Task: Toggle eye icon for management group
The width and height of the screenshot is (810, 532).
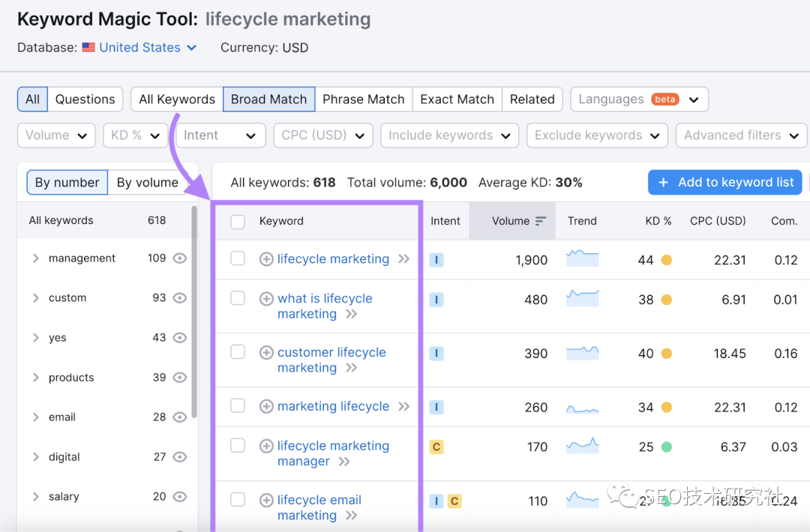Action: (179, 259)
